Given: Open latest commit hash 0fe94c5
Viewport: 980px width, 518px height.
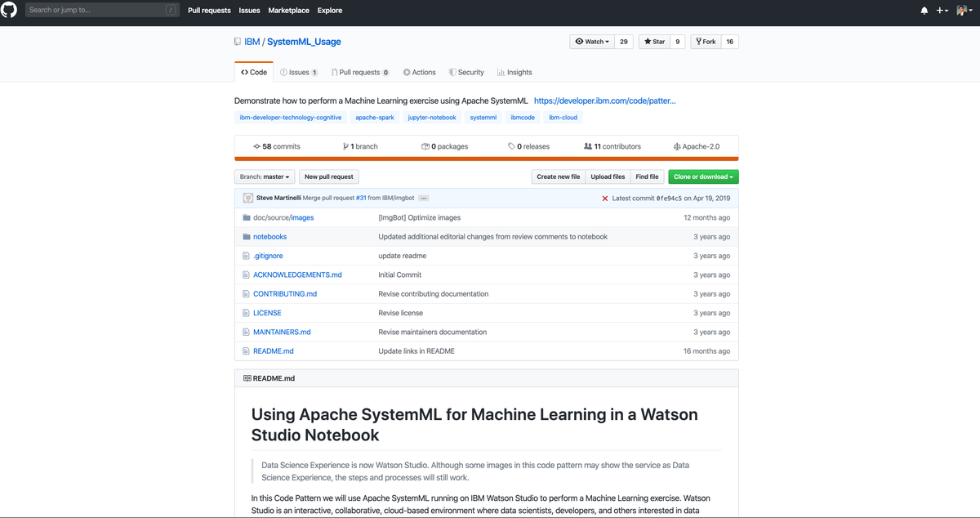Looking at the screenshot, I should [670, 199].
